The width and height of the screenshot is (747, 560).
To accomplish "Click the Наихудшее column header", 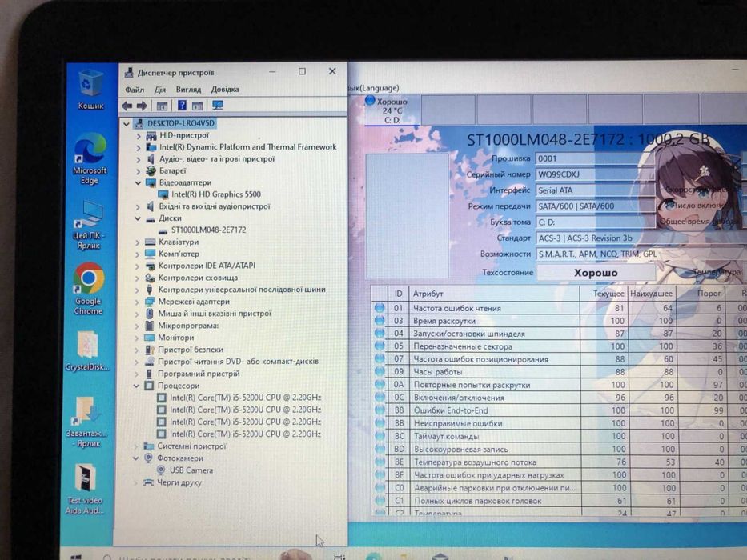I will (651, 294).
